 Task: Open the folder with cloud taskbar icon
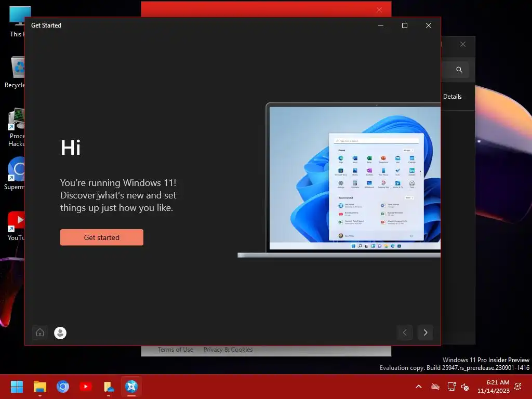pyautogui.click(x=109, y=387)
